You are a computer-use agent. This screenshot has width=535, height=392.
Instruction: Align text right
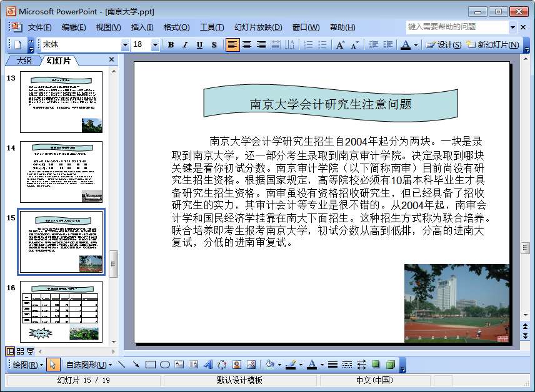pyautogui.click(x=261, y=45)
